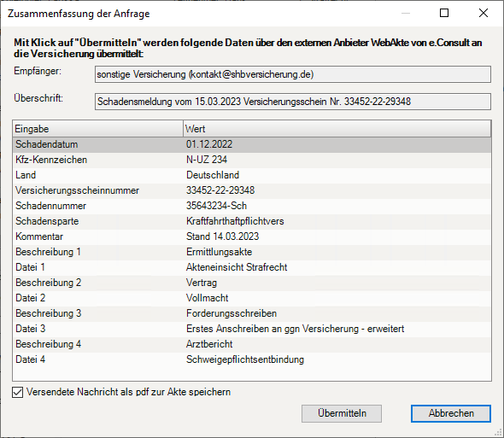This screenshot has width=504, height=438.
Task: Select the Kommentar row
Action: click(x=252, y=237)
